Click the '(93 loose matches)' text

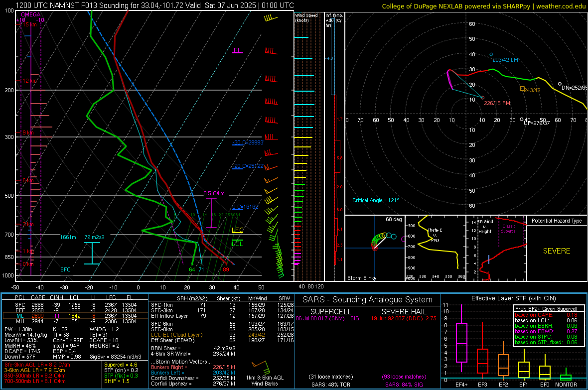(x=404, y=377)
